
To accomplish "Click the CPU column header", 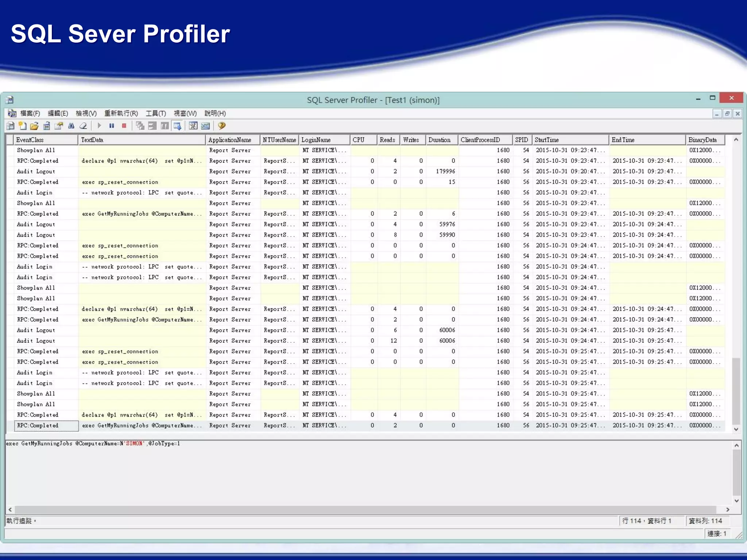I will pyautogui.click(x=363, y=140).
